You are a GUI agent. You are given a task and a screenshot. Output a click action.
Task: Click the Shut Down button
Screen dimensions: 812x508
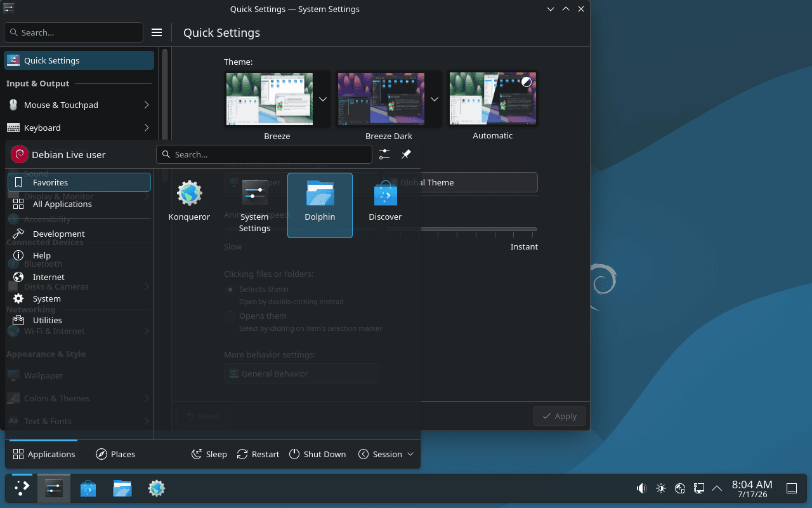(x=318, y=454)
